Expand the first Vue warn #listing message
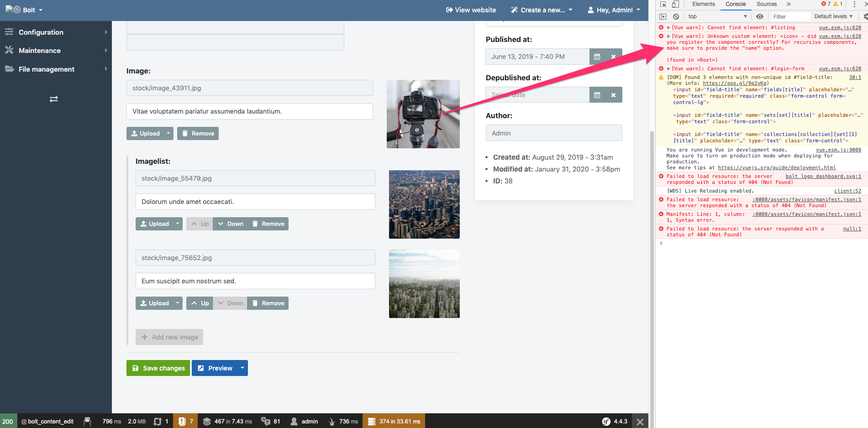Screen dimensions: 868x428 [x=668, y=28]
